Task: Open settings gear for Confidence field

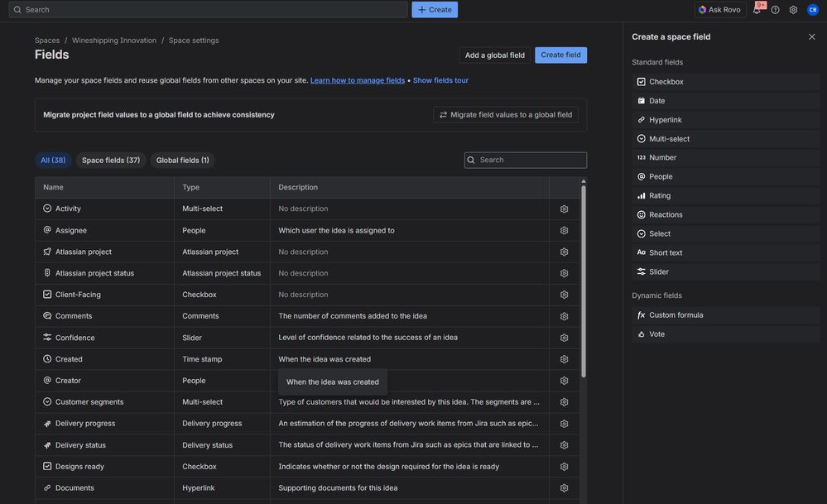Action: [564, 338]
